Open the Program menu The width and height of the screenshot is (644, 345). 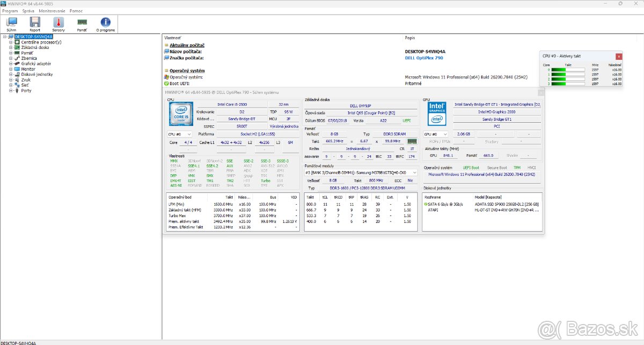(10, 11)
